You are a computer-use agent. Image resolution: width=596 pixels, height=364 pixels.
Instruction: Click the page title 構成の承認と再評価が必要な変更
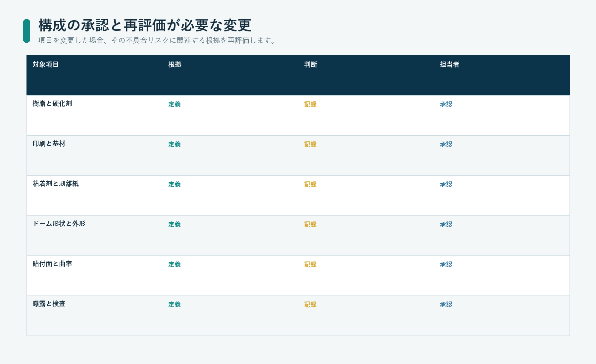pos(145,25)
